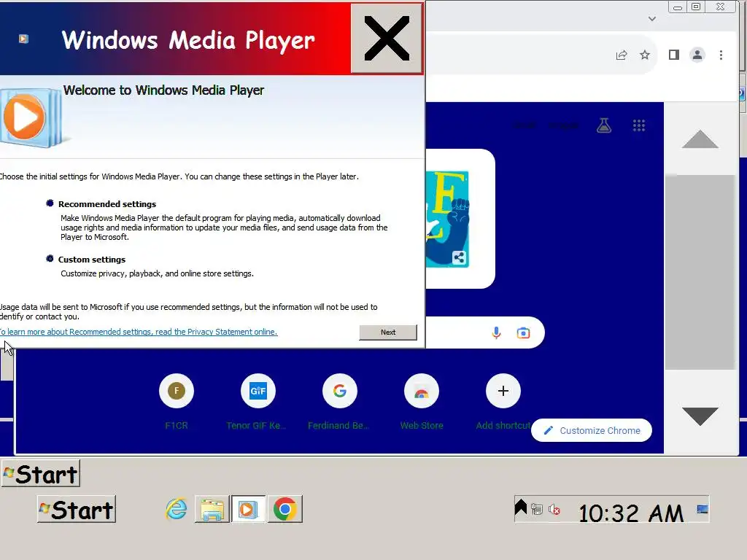Click the vertical scrollbar thumb
Image resolution: width=747 pixels, height=560 pixels.
[x=700, y=271]
